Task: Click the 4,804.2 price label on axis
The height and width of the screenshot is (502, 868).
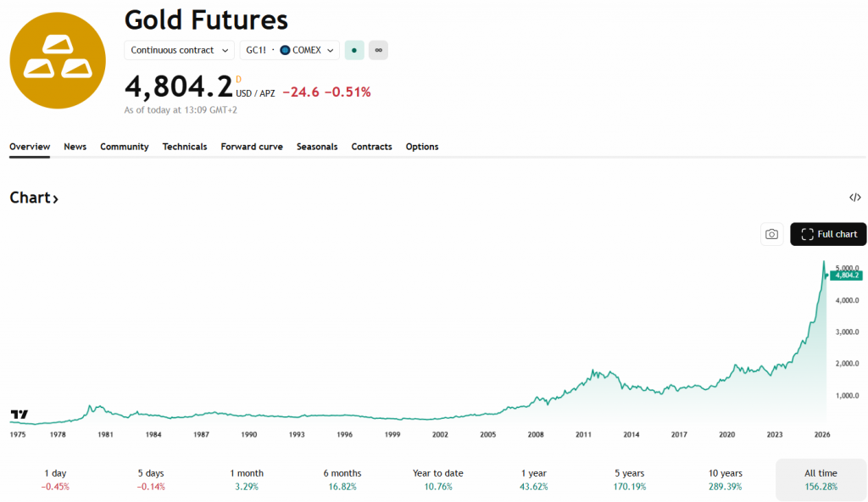Action: [x=846, y=275]
